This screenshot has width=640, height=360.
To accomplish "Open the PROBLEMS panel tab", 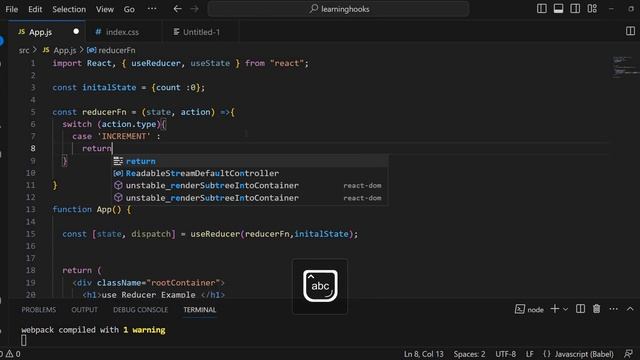I will (x=39, y=310).
